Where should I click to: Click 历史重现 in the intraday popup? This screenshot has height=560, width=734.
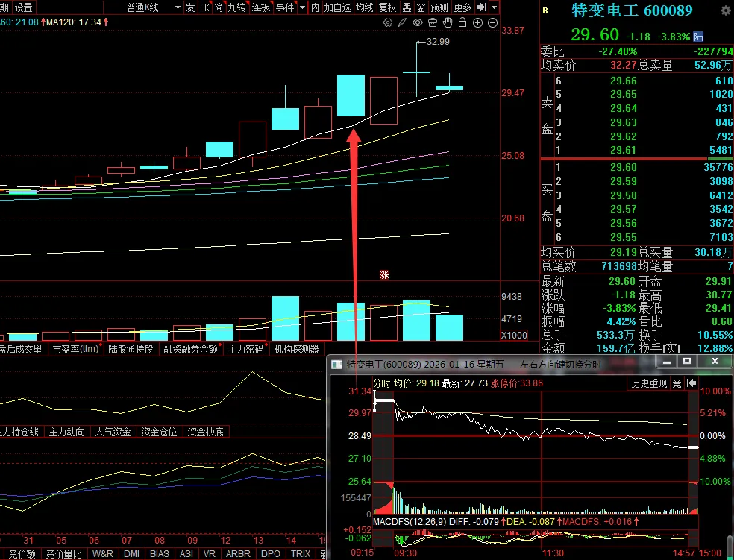(649, 383)
